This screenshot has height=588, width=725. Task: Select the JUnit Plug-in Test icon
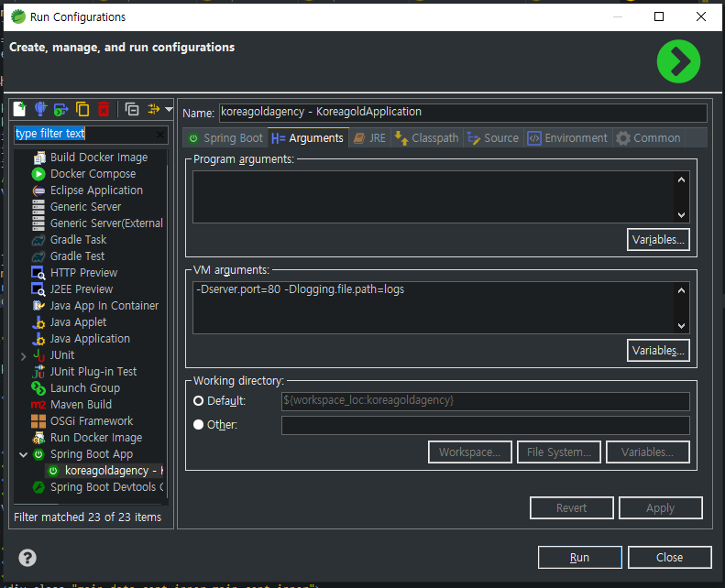(38, 372)
